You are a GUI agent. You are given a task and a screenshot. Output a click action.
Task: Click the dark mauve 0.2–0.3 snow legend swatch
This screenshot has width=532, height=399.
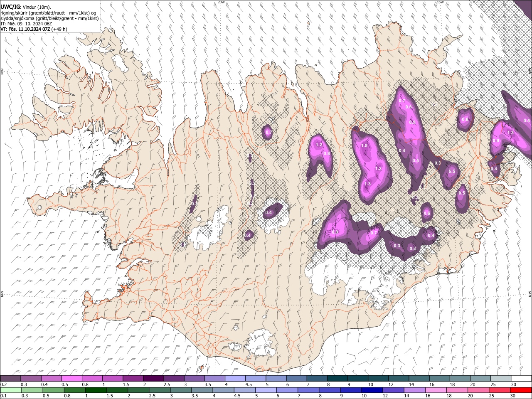click(x=11, y=378)
